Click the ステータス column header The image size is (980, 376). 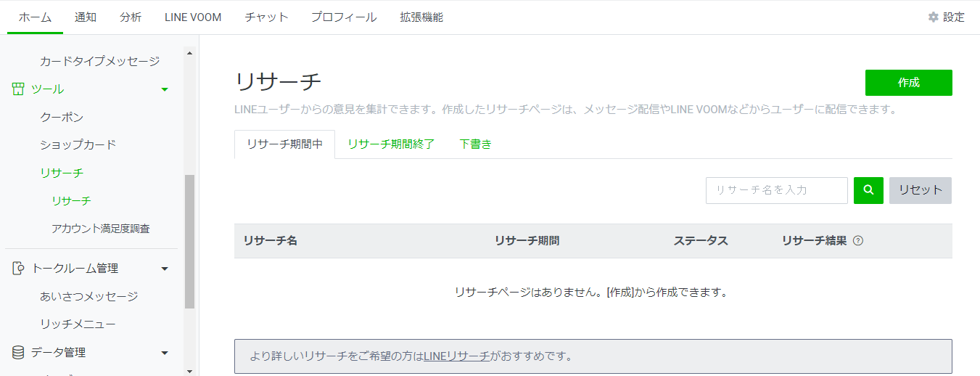click(x=701, y=241)
